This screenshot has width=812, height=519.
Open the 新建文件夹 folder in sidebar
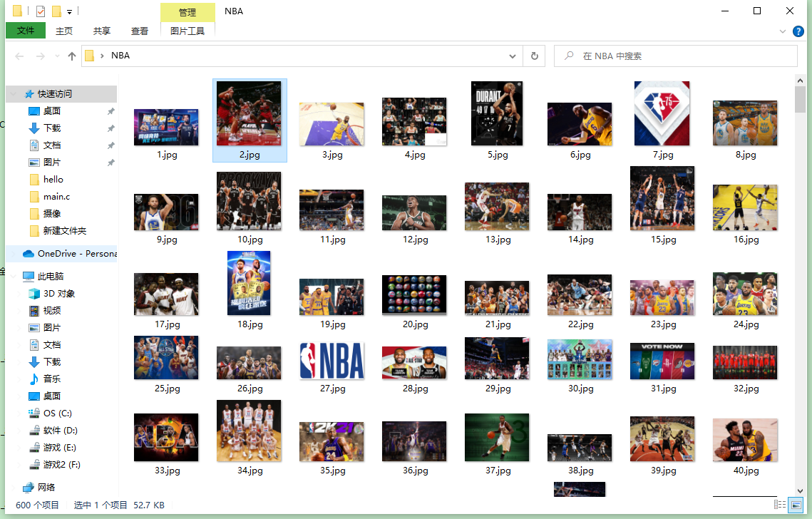(x=65, y=230)
